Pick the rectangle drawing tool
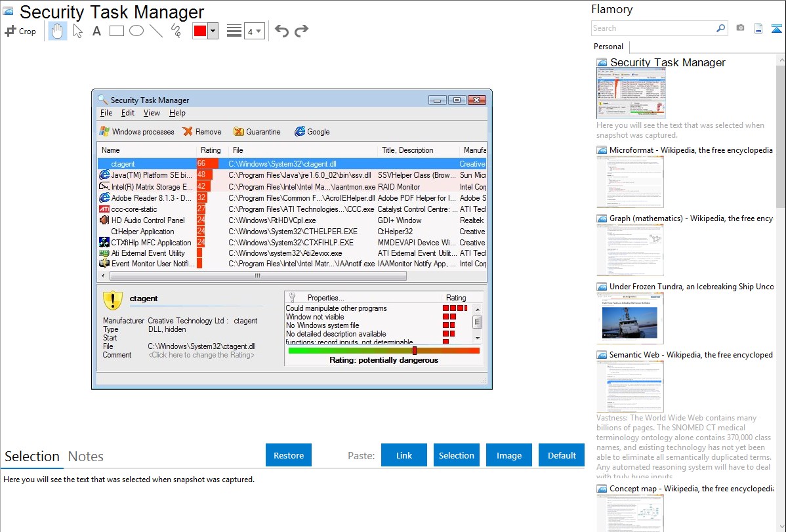 coord(116,31)
